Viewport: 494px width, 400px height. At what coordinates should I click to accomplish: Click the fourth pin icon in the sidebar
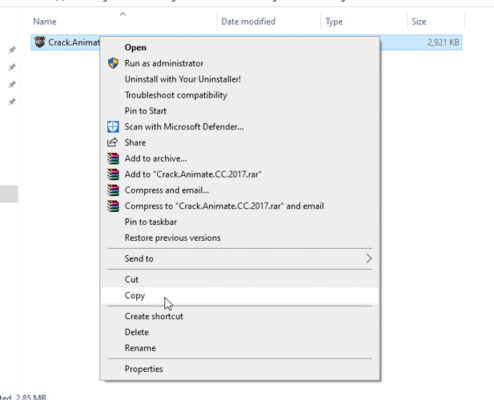pos(12,102)
